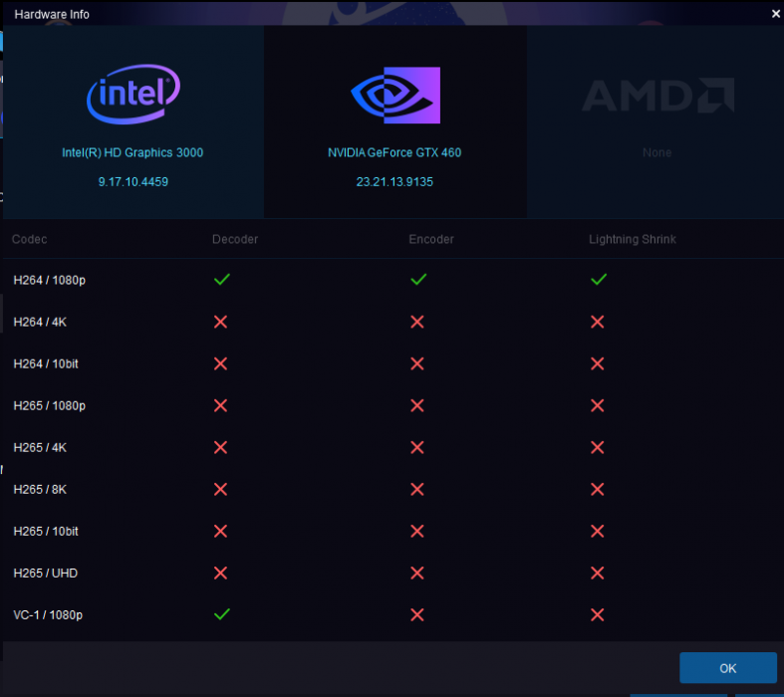Click the Intel logo icon
The width and height of the screenshot is (784, 697).
(132, 97)
